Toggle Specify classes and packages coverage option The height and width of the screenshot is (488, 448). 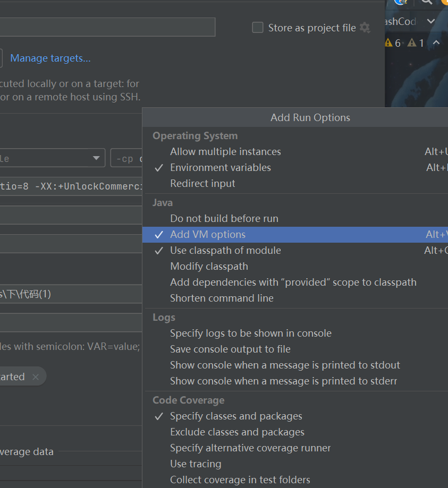point(236,416)
